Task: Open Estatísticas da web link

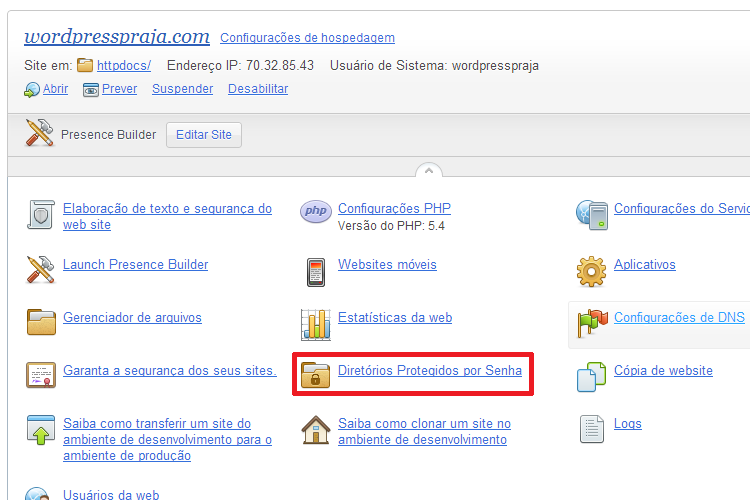Action: [x=395, y=318]
